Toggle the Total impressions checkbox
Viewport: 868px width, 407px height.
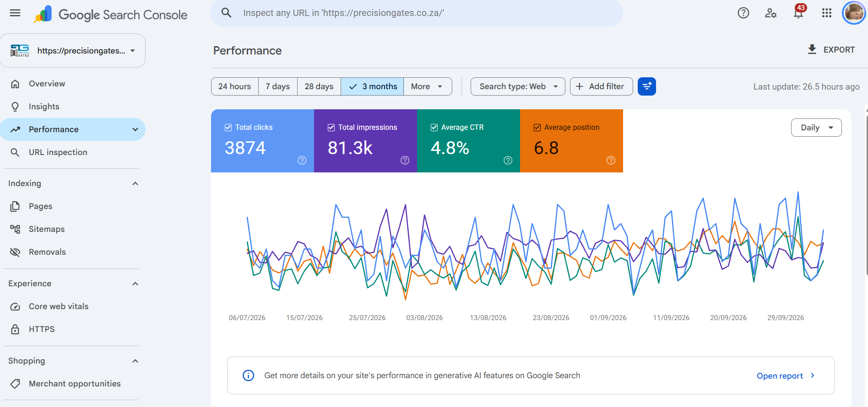pos(331,128)
